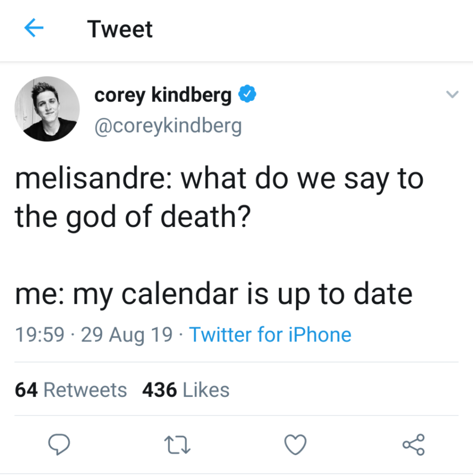Show the 436 Likes list
Image resolution: width=473 pixels, height=476 pixels.
pyautogui.click(x=186, y=390)
